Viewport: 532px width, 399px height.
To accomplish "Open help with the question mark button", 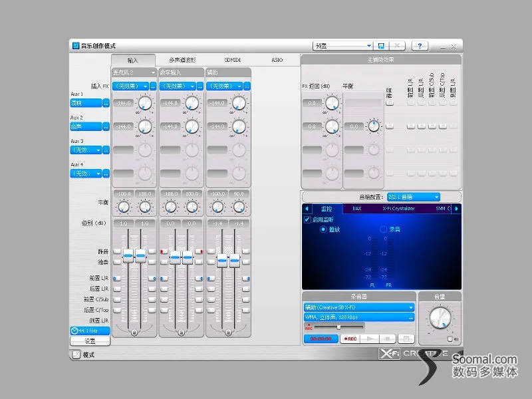I will point(420,46).
